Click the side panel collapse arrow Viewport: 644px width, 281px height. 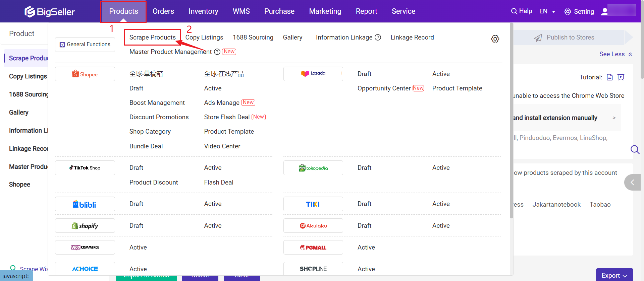pos(633,183)
